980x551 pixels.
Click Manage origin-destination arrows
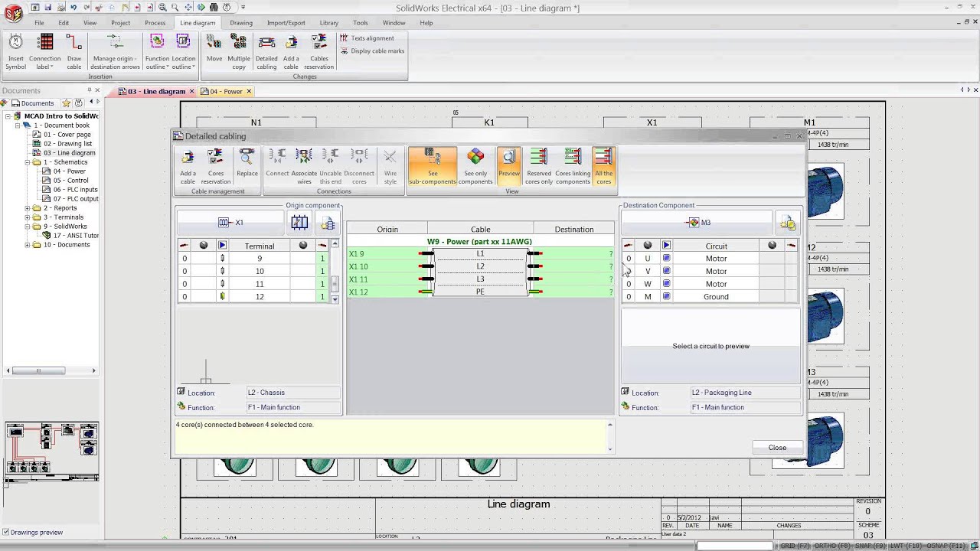pos(116,52)
